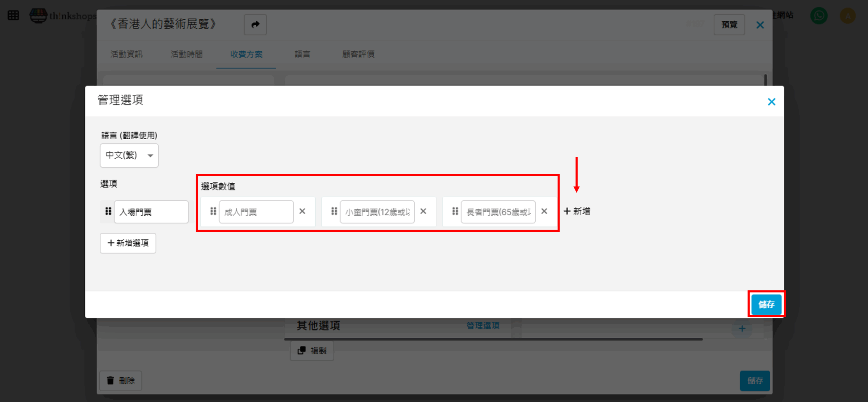Remove the 成人門票 option value

click(x=302, y=211)
